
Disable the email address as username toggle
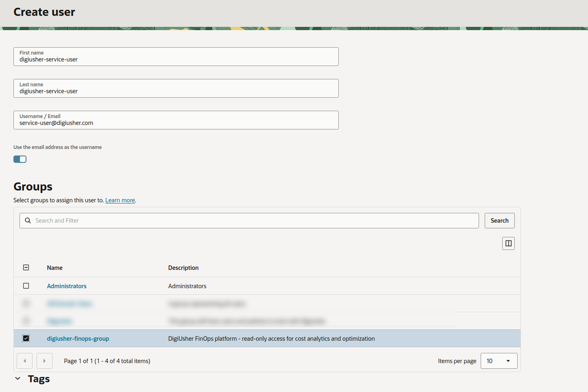point(20,159)
